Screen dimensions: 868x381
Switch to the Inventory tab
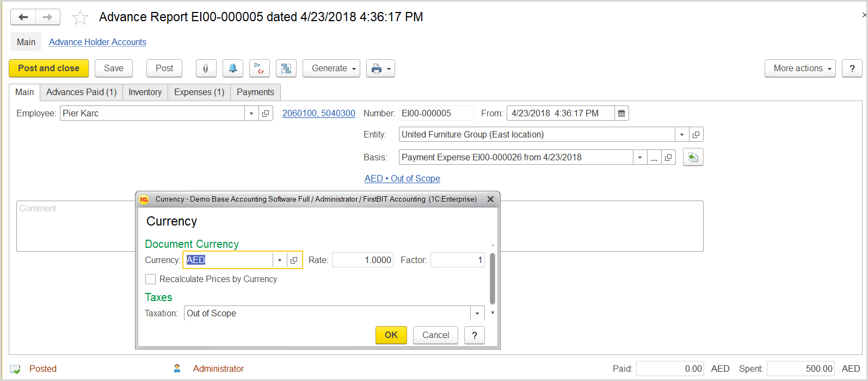point(145,92)
